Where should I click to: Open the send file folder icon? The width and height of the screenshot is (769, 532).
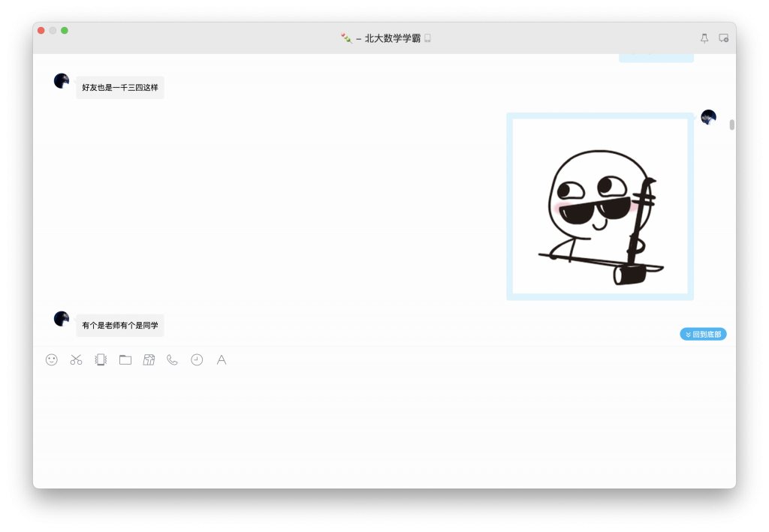125,359
